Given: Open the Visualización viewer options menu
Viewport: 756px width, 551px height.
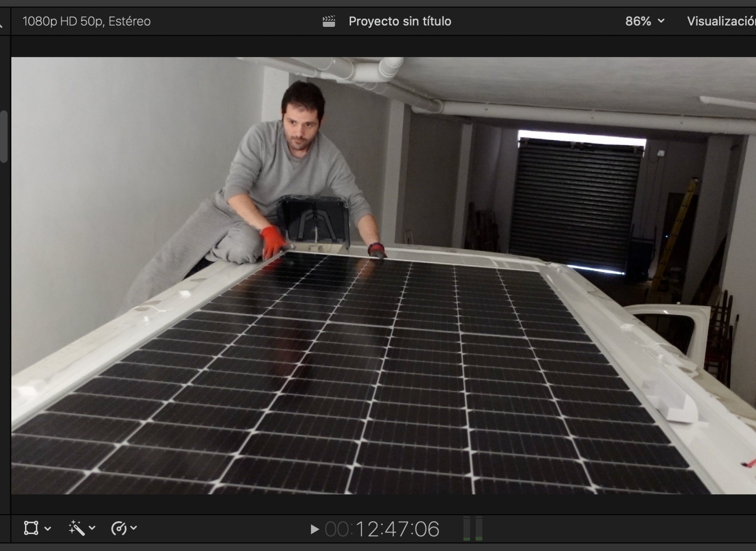Looking at the screenshot, I should tap(722, 21).
